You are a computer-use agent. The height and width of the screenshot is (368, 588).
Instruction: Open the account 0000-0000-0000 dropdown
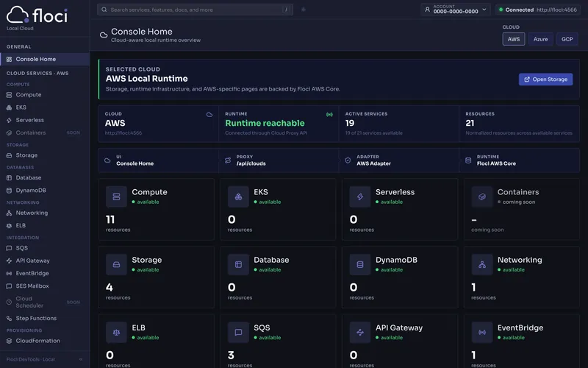click(x=455, y=10)
